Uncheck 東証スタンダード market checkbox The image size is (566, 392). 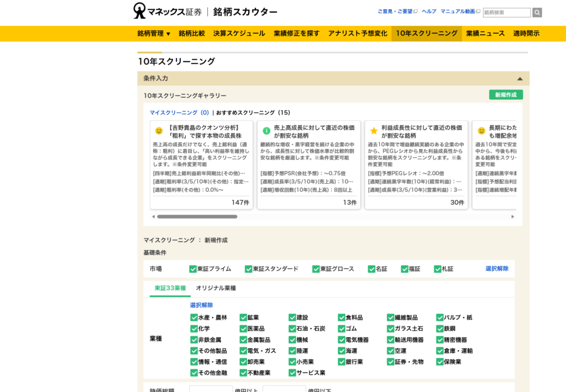pos(248,269)
